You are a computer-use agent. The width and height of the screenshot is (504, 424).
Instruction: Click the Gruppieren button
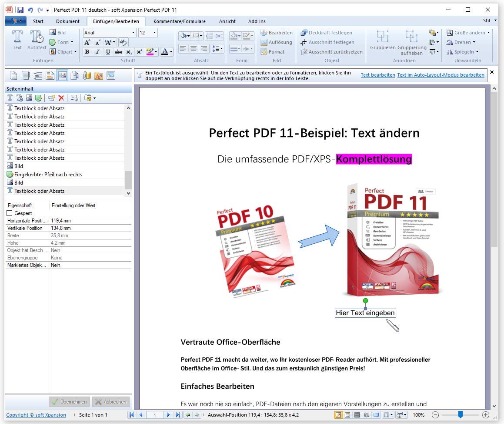(x=383, y=40)
